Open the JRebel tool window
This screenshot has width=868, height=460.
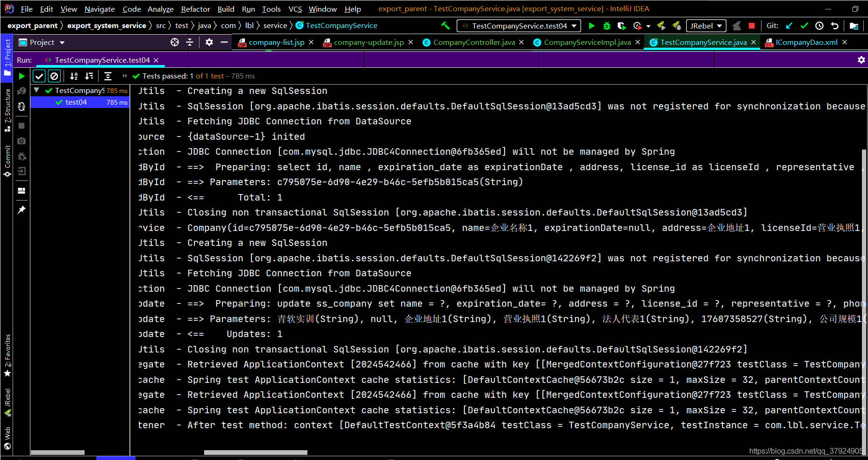7,402
